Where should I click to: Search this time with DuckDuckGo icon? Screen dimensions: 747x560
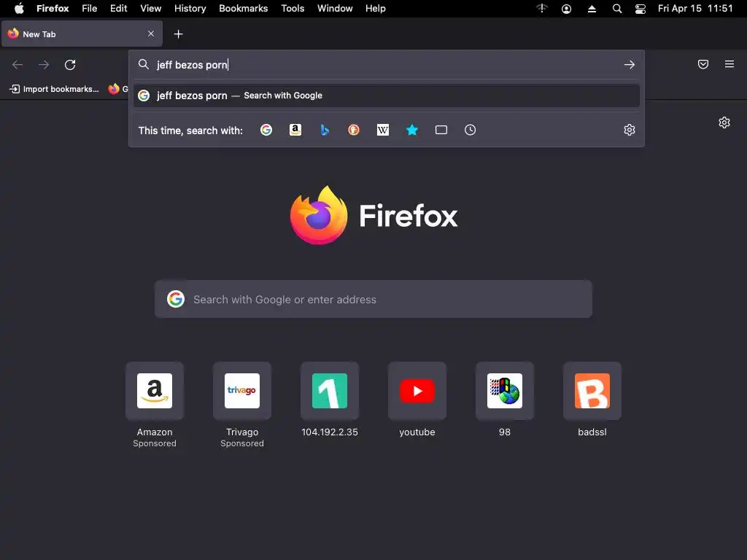tap(354, 130)
